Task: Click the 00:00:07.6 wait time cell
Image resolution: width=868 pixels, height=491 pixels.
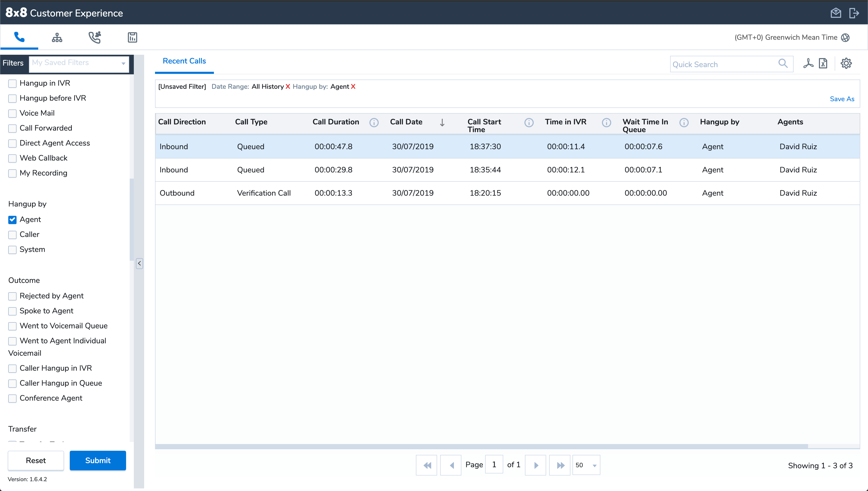Action: coord(643,147)
